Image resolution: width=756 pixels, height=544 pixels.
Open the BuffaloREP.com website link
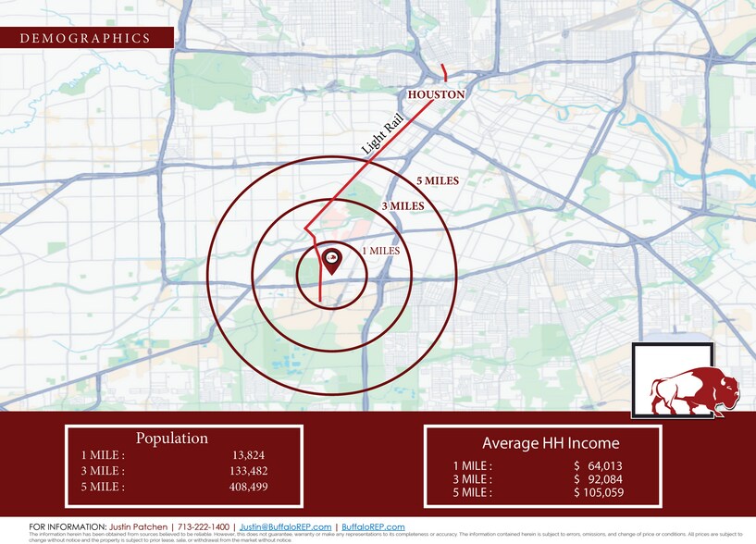click(x=373, y=526)
